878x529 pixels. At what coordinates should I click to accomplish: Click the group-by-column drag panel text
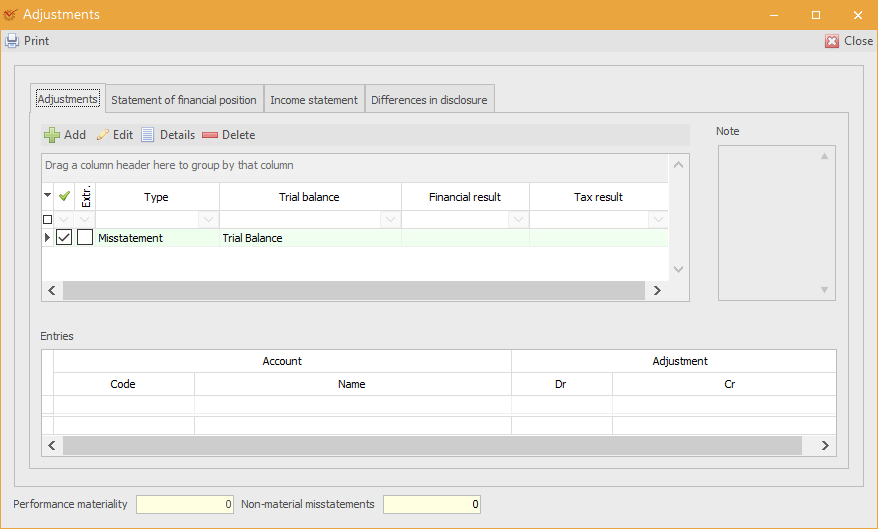pos(169,165)
